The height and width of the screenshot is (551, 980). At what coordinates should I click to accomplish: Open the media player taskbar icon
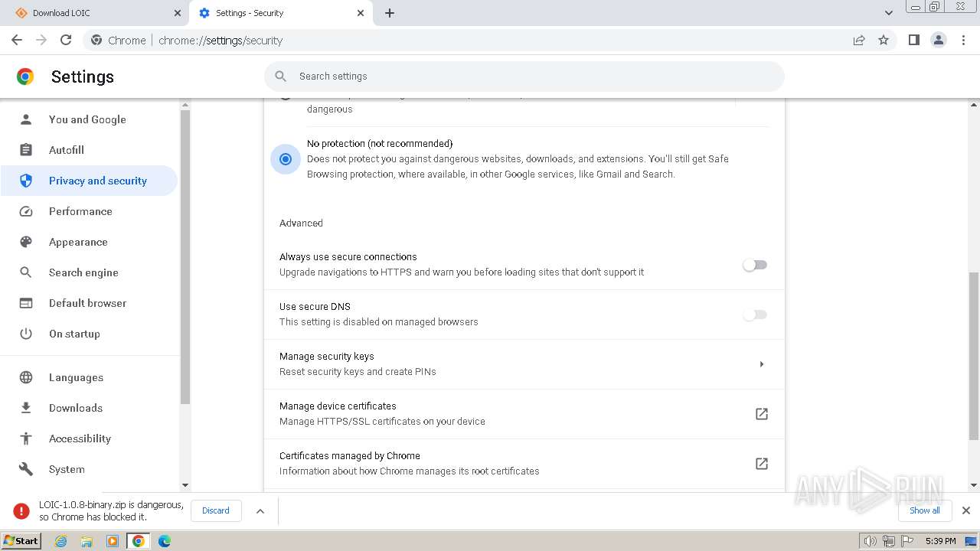click(x=113, y=541)
